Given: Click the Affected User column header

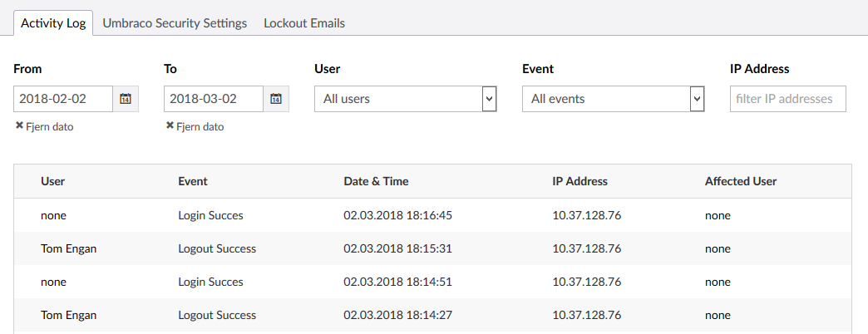Looking at the screenshot, I should pos(740,181).
